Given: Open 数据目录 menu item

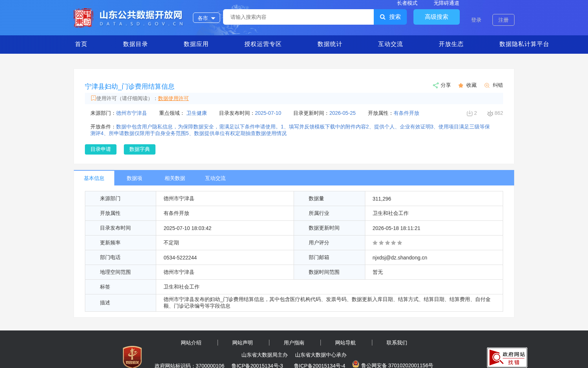Looking at the screenshot, I should point(135,44).
